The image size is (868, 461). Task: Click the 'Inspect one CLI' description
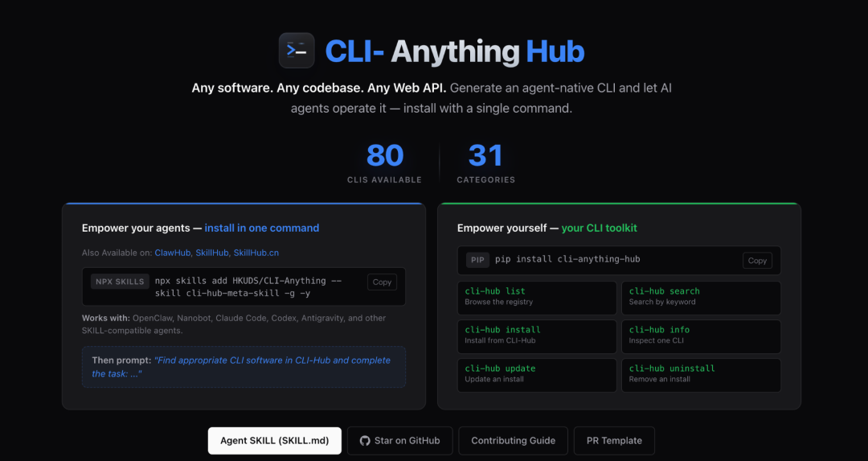[x=656, y=341]
